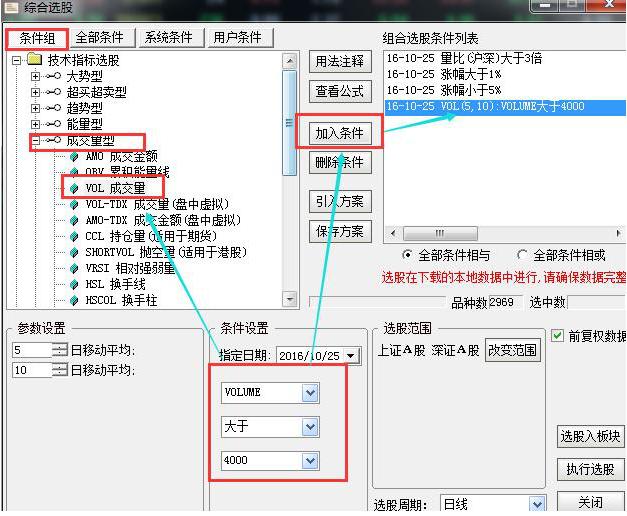Open the 指定日期 date dropdown

[351, 356]
